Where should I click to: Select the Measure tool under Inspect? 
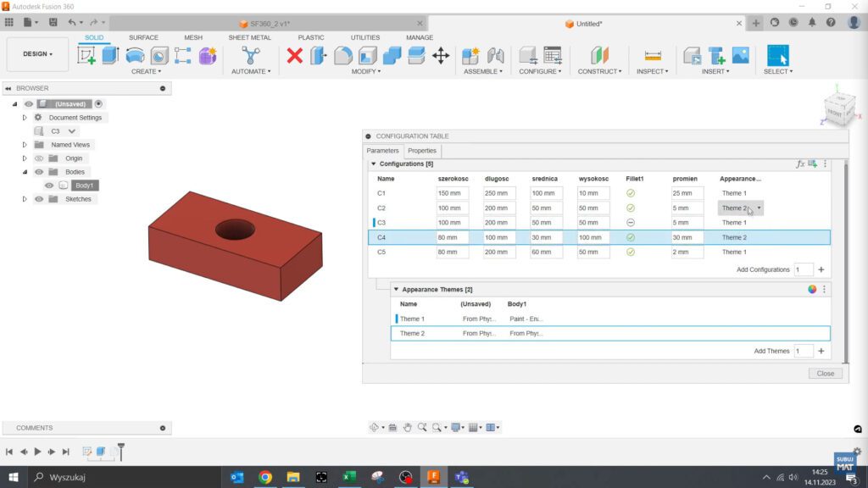(x=653, y=56)
